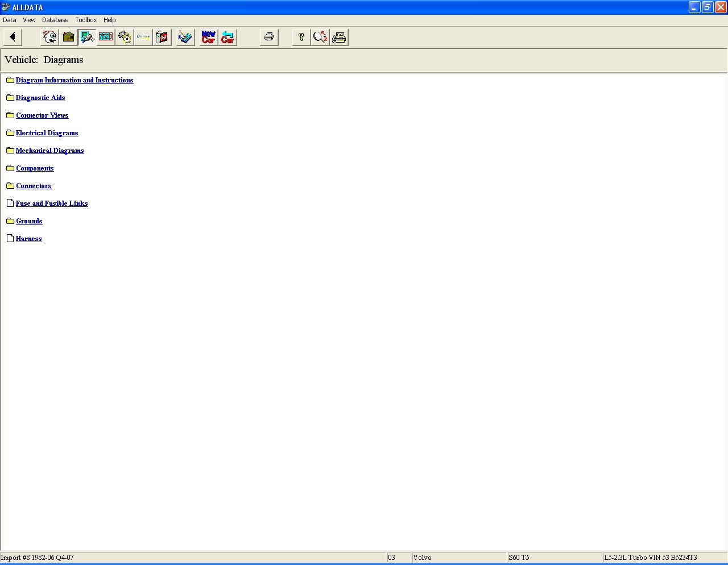Click folder icon beside Electrical Diagrams
The width and height of the screenshot is (728, 565).
click(10, 133)
